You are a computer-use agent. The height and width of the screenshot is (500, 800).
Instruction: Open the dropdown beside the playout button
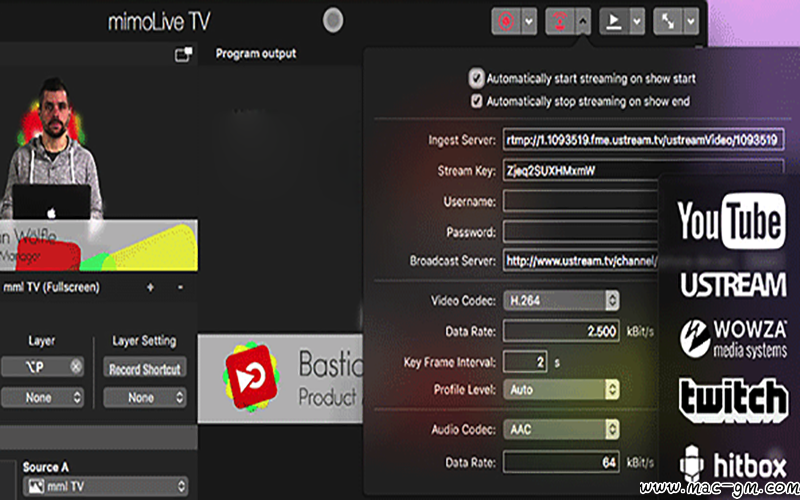click(637, 21)
